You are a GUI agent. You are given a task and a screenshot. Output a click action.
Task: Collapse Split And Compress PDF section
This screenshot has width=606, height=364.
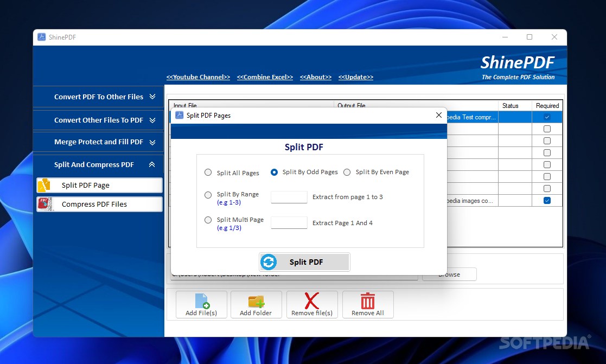point(98,164)
